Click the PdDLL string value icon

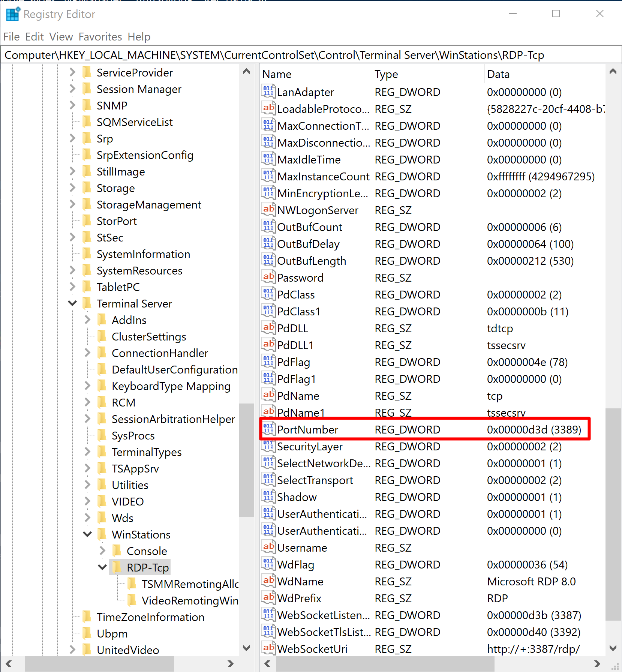pos(268,328)
